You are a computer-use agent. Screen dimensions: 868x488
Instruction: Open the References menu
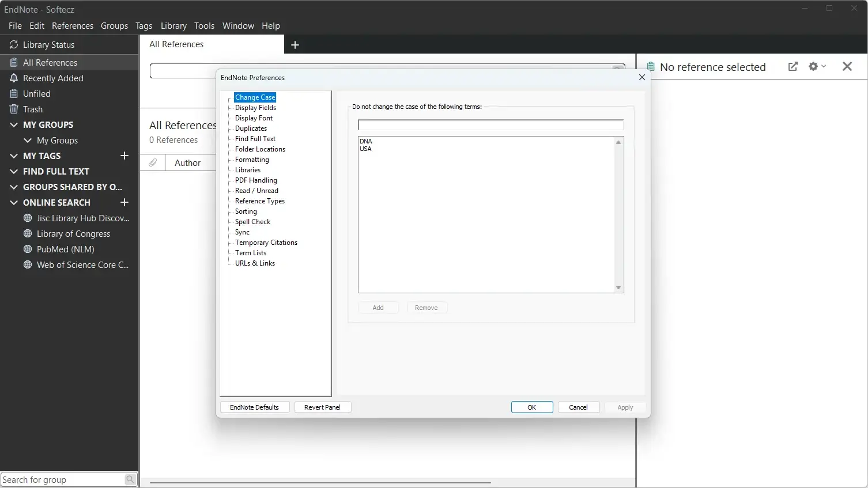pos(73,26)
